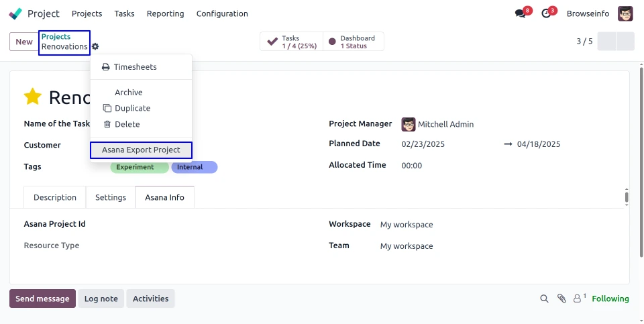Switch to the Settings tab
Screen dimensions: 644x324
(x=111, y=197)
